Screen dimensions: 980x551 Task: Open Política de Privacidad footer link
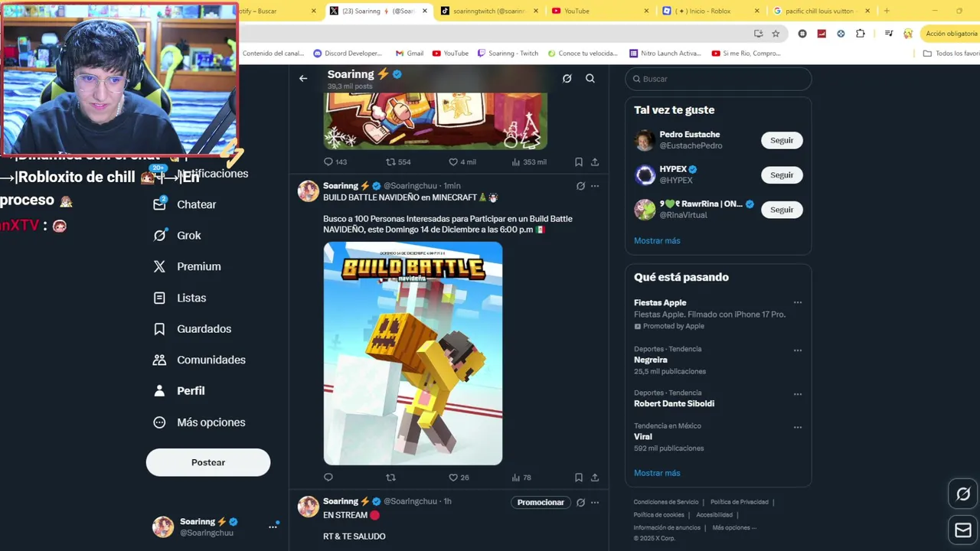[x=740, y=502]
